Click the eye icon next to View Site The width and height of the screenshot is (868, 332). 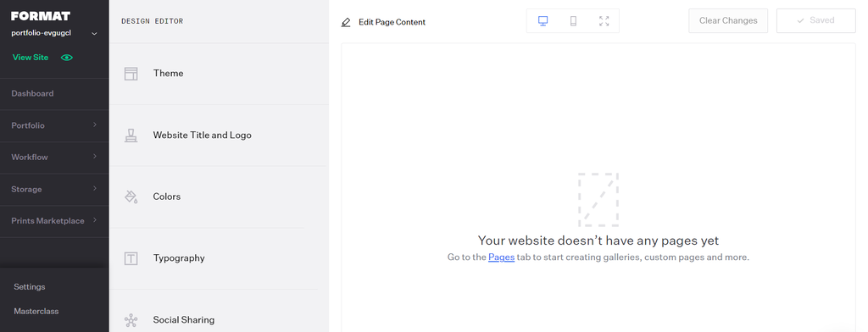67,58
